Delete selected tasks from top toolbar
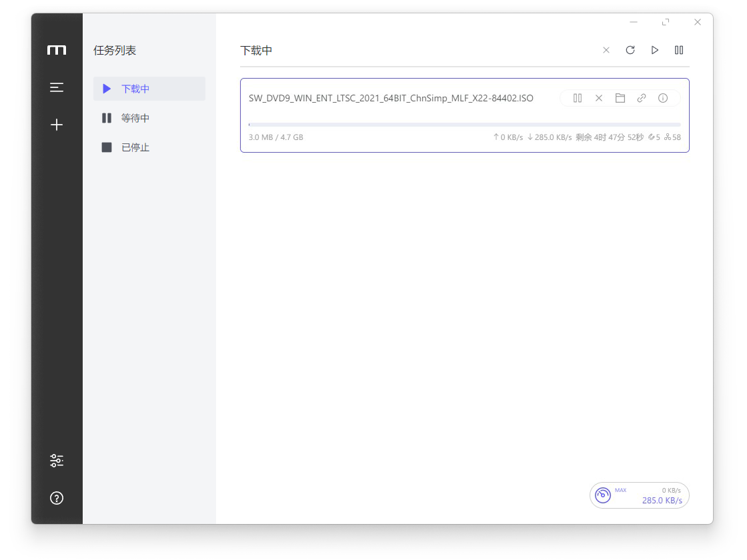The height and width of the screenshot is (560, 747). point(606,50)
